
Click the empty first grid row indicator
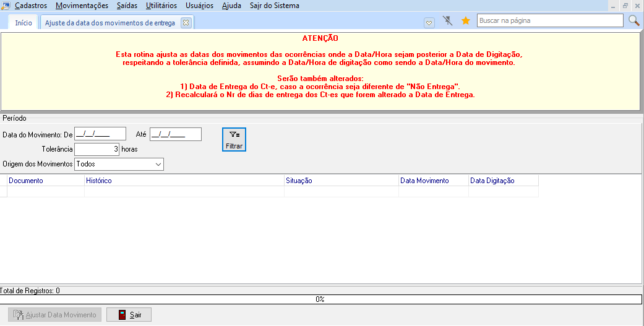[x=4, y=191]
